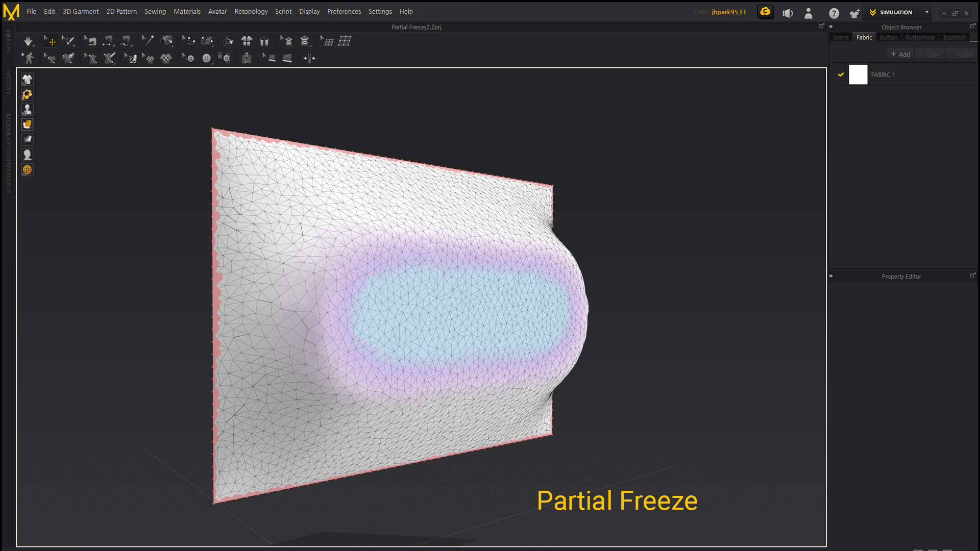Toggle avatar visibility in the sidebar

pos(27,109)
